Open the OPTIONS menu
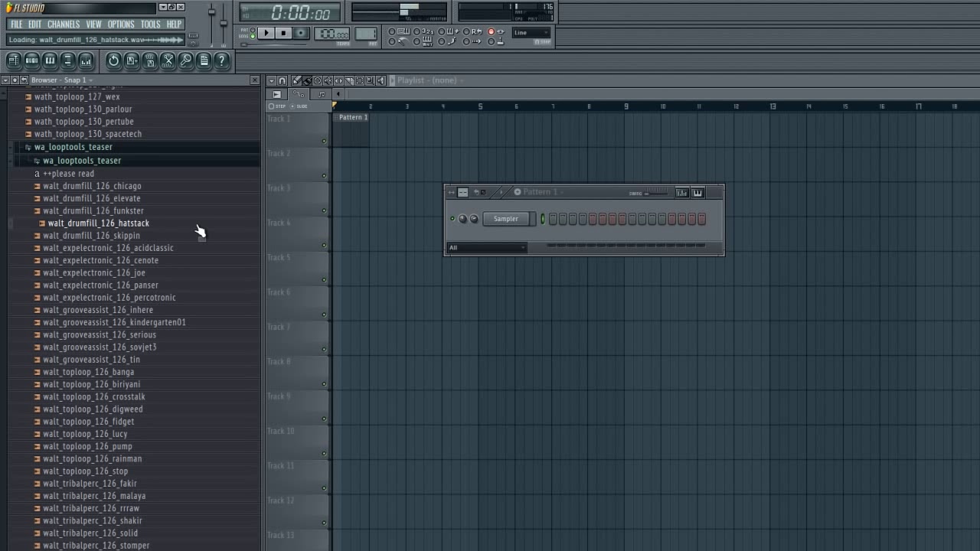Viewport: 980px width, 551px height. pos(121,24)
